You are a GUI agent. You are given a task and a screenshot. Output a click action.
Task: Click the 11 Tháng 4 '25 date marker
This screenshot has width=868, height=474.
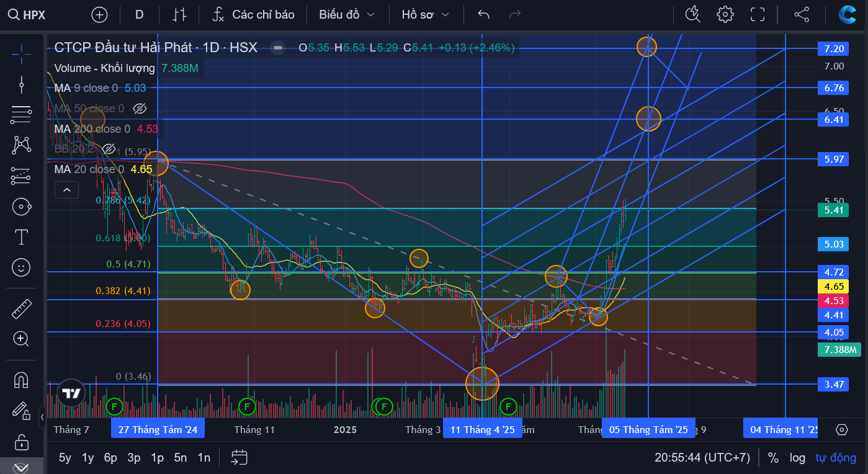[483, 429]
